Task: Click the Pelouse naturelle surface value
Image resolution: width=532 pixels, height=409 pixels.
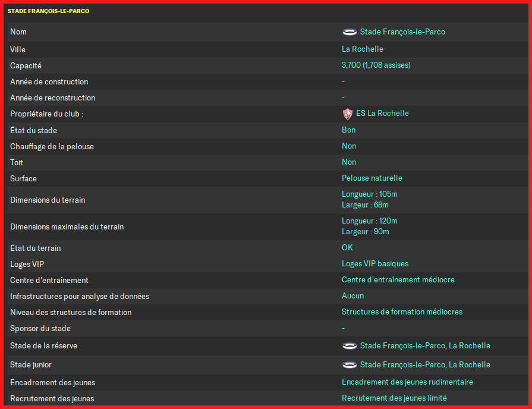Action: pyautogui.click(x=372, y=178)
